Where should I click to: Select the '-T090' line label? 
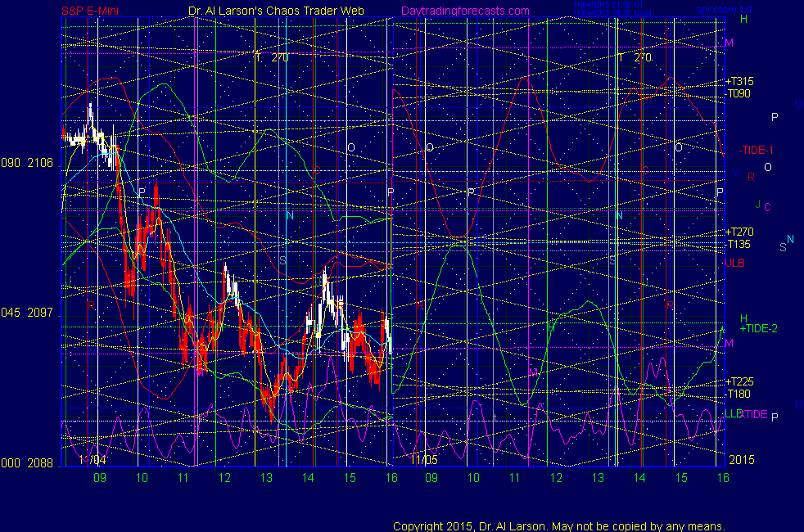[x=738, y=93]
